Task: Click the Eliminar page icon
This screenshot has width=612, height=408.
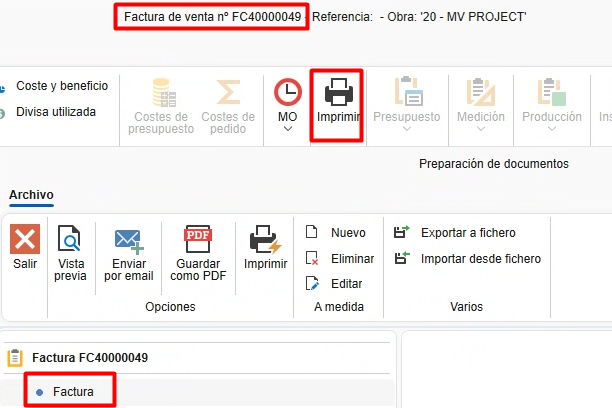Action: [x=312, y=258]
